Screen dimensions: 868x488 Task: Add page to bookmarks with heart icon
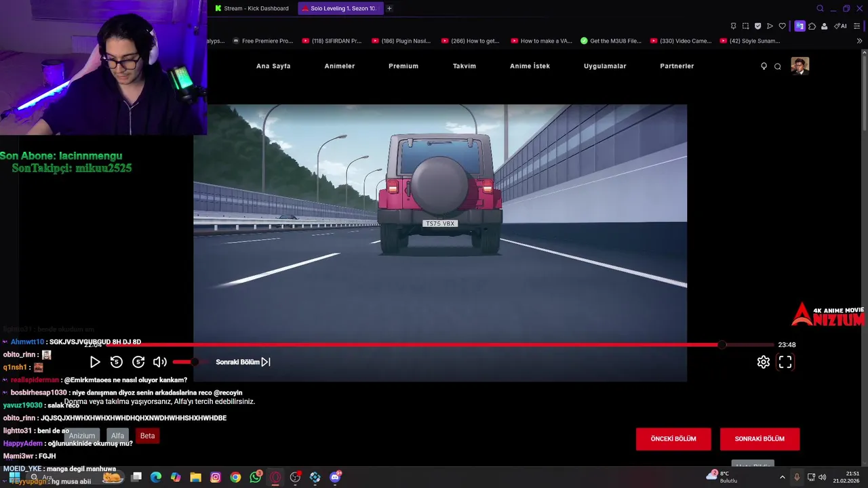(x=782, y=26)
